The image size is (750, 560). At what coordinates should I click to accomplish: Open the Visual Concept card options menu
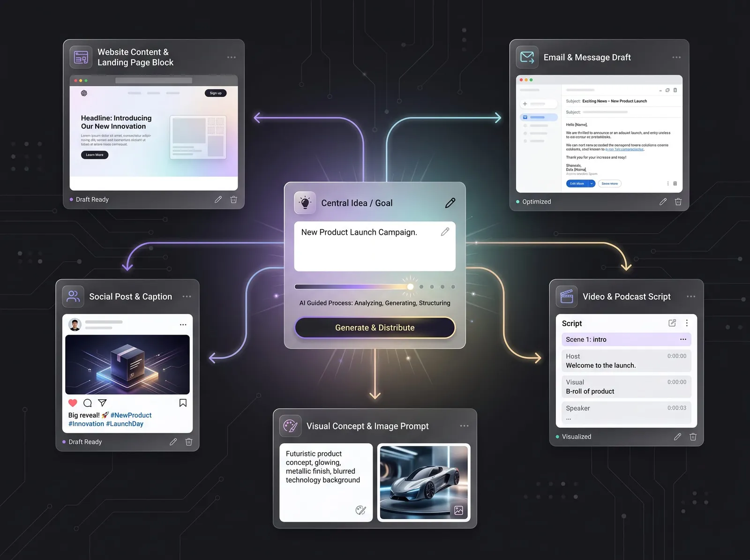coord(464,426)
